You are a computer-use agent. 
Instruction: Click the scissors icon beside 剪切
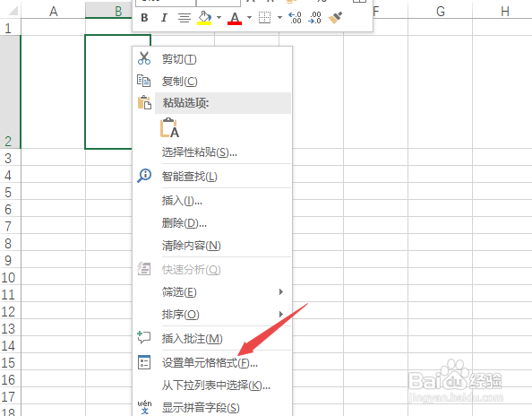click(x=144, y=58)
